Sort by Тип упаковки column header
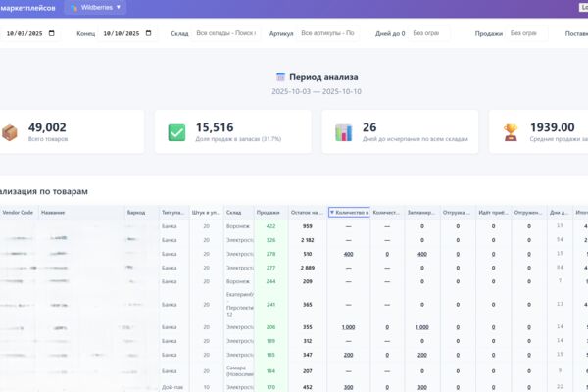This screenshot has width=588, height=392. (x=172, y=213)
